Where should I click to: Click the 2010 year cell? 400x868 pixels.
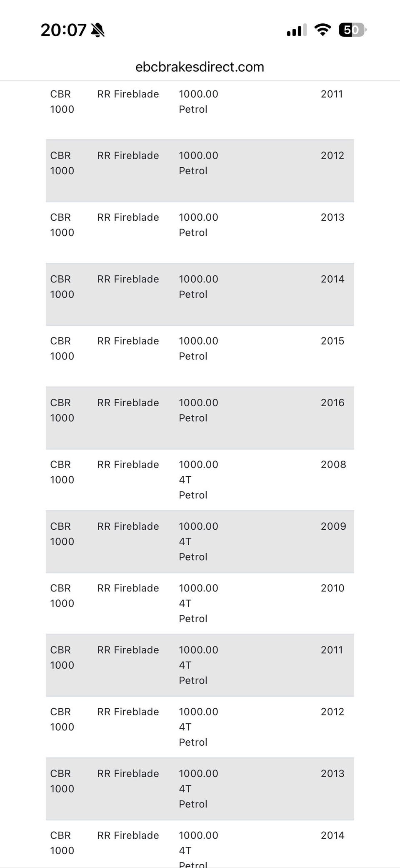pyautogui.click(x=332, y=588)
